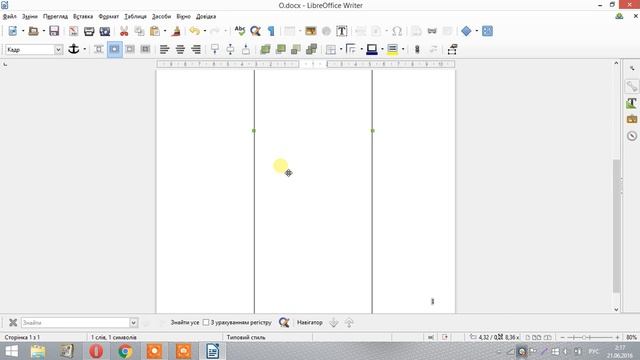Align the frame right

click(196, 49)
